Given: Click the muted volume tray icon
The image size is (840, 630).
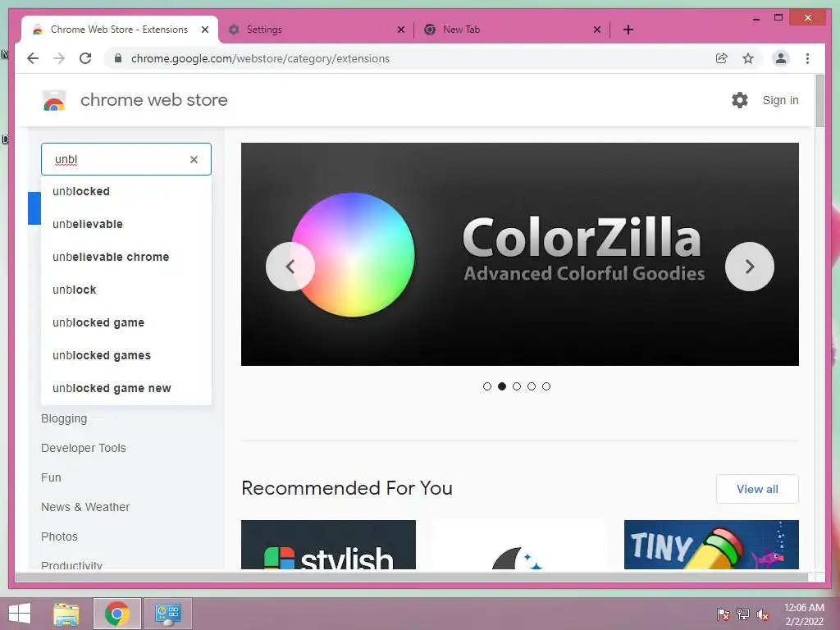Looking at the screenshot, I should click(x=763, y=614).
